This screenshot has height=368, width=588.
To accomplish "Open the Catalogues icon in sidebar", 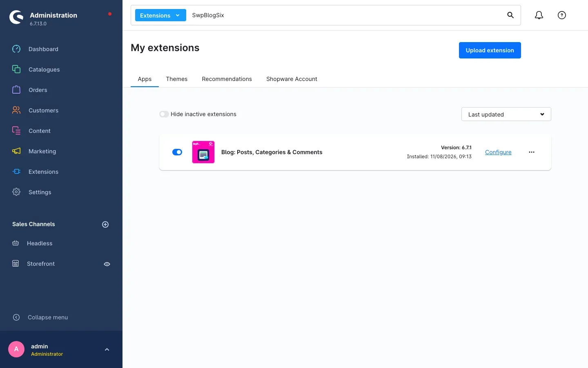I will 16,70.
